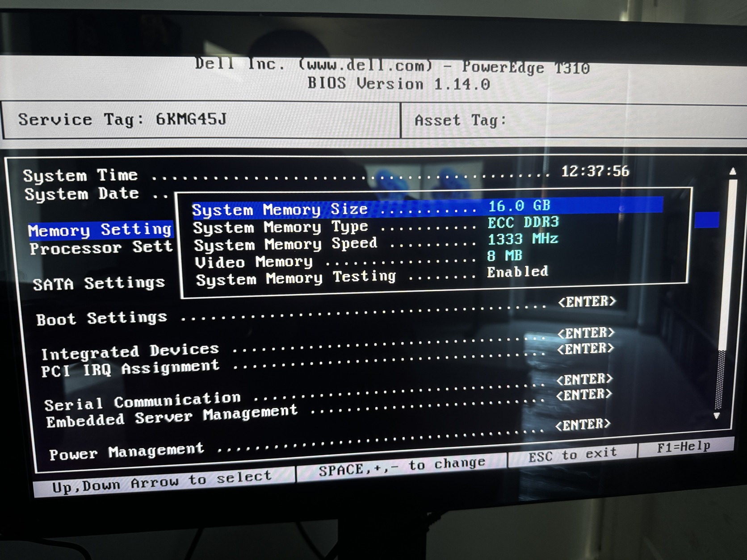Open the PCI IRQ Assignment entry
This screenshot has height=560, width=747.
click(x=130, y=368)
